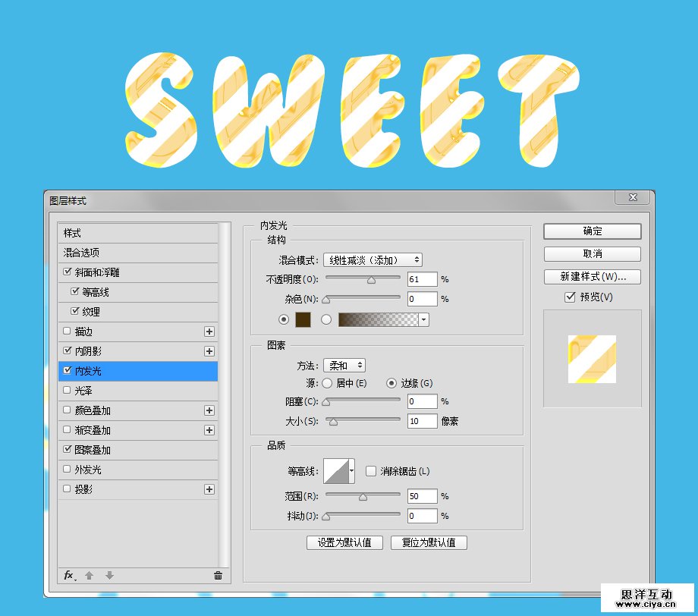Click 杂色 input field
The height and width of the screenshot is (616, 698).
(x=422, y=299)
